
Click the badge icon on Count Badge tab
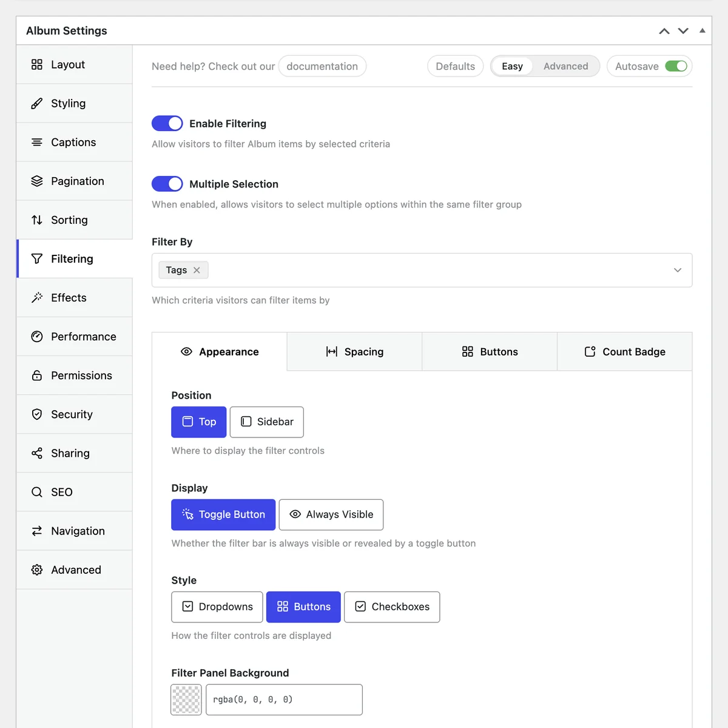pos(590,351)
